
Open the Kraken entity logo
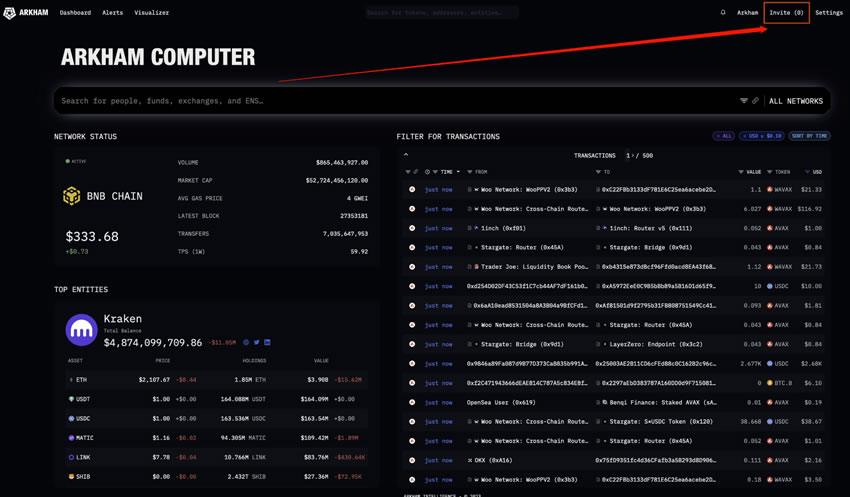(81, 330)
